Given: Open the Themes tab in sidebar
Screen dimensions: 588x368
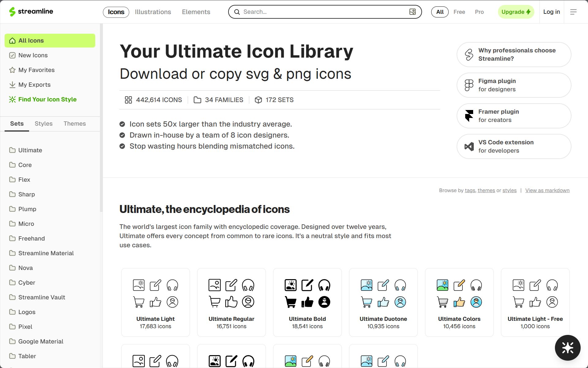Looking at the screenshot, I should coord(75,123).
